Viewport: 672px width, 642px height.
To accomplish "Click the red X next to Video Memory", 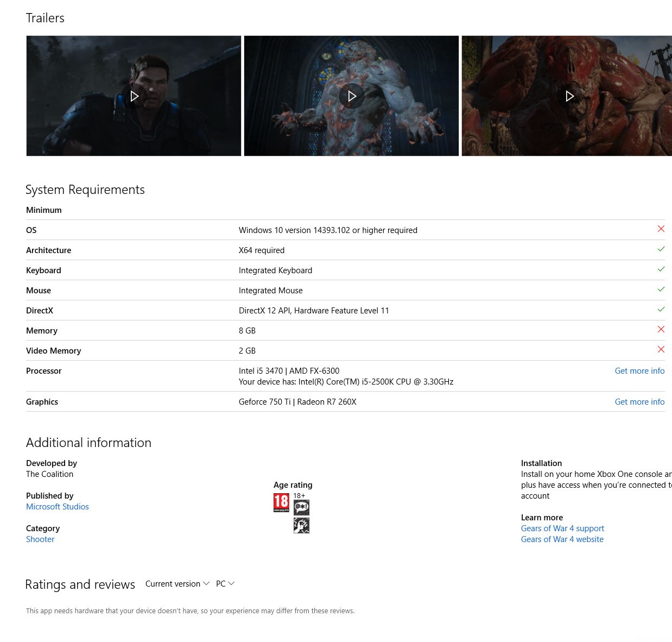I will 661,350.
